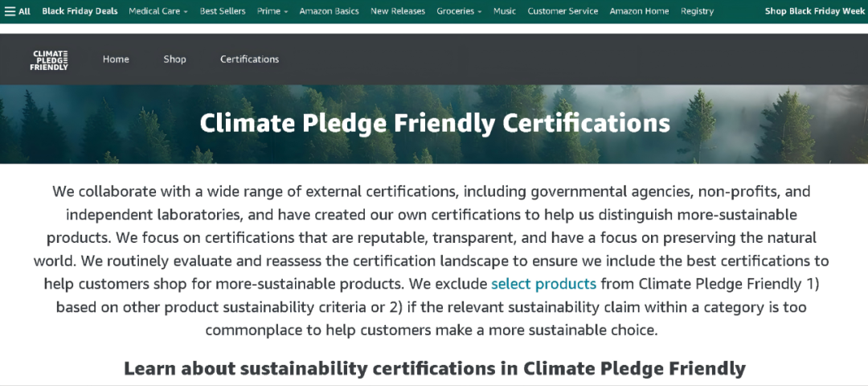Expand the Medical Care dropdown
Viewport: 868px width, 386px height.
click(158, 11)
